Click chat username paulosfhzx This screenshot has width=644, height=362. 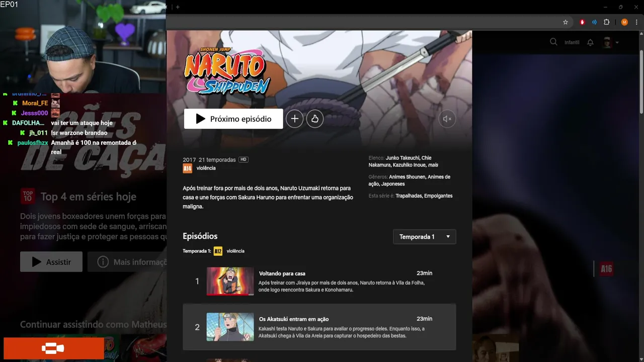coord(33,143)
